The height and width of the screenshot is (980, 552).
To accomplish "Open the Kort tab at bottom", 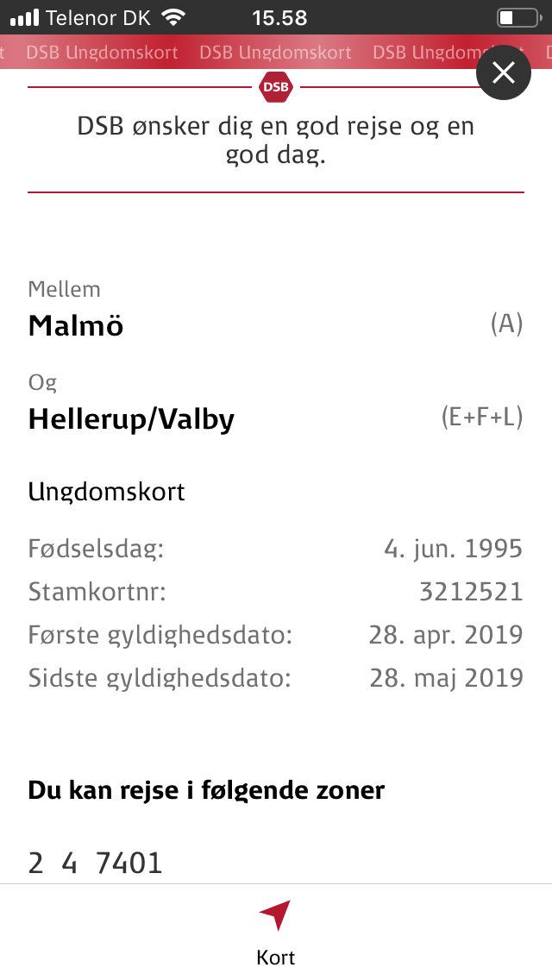I will [275, 932].
